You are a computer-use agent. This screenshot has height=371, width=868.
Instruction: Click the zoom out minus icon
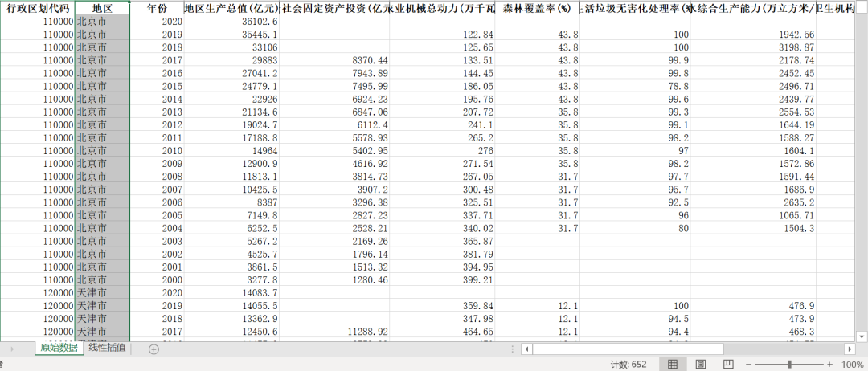tap(749, 365)
